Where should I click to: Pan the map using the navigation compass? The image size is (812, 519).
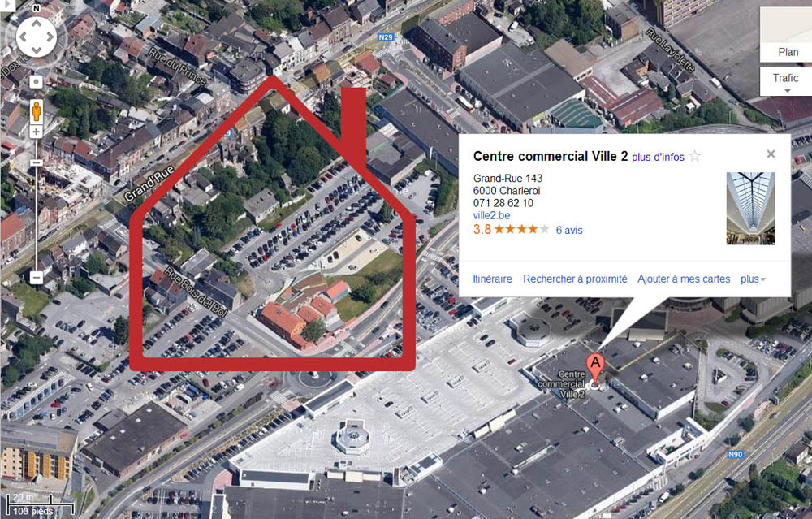pyautogui.click(x=37, y=37)
